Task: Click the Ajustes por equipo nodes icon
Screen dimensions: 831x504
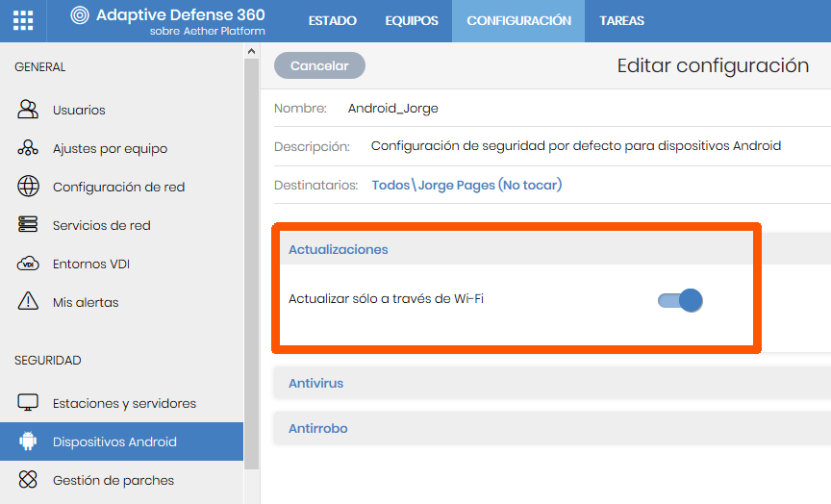Action: tap(28, 148)
